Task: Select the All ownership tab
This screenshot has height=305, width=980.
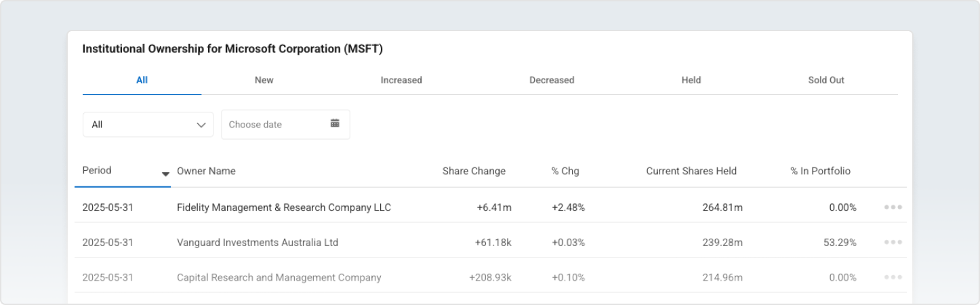Action: 142,80
